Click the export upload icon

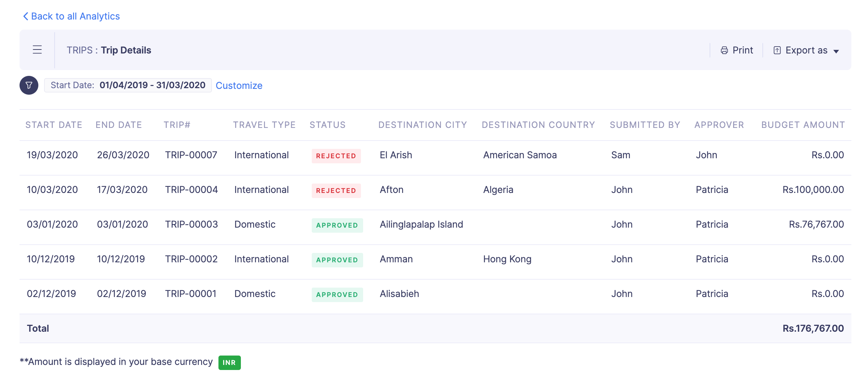(777, 50)
